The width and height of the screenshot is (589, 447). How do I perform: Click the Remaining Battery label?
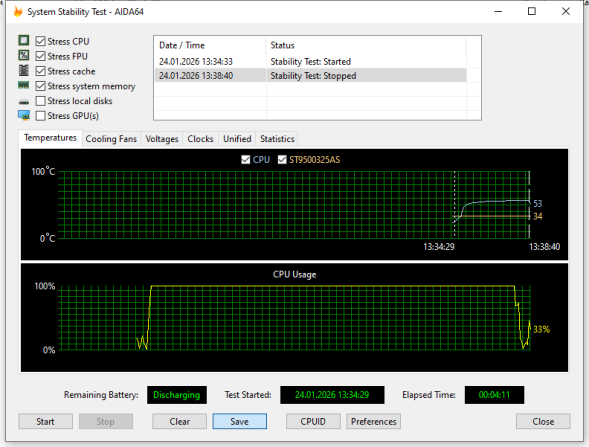click(x=101, y=395)
